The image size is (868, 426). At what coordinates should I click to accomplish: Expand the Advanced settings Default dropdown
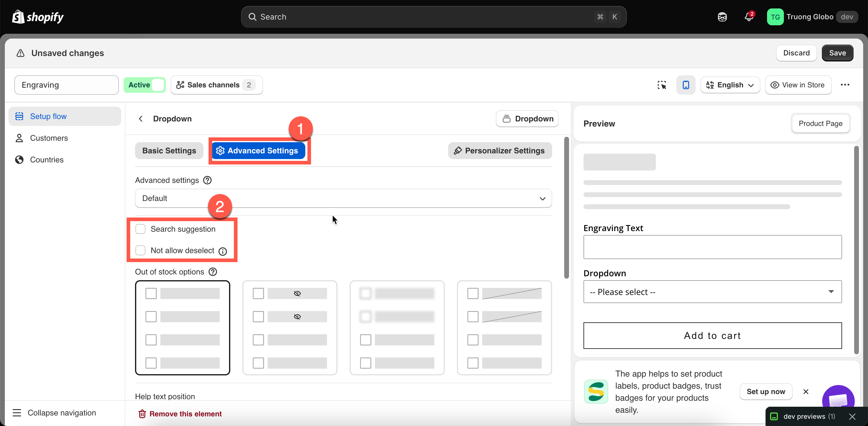coord(343,198)
